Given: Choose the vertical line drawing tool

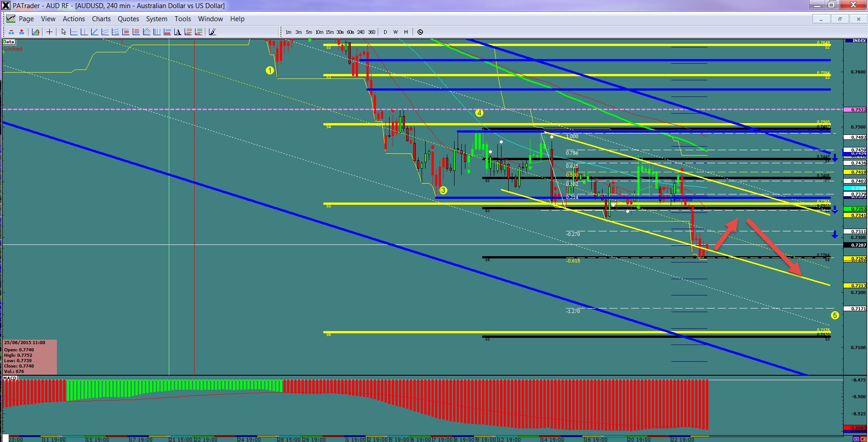Looking at the screenshot, I should [x=84, y=32].
